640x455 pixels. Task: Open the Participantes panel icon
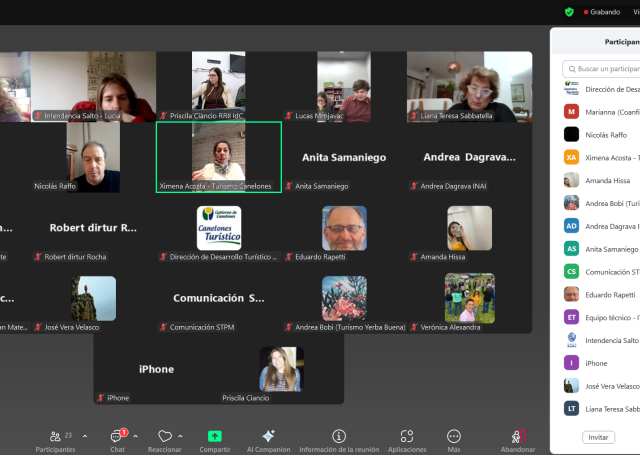point(55,436)
